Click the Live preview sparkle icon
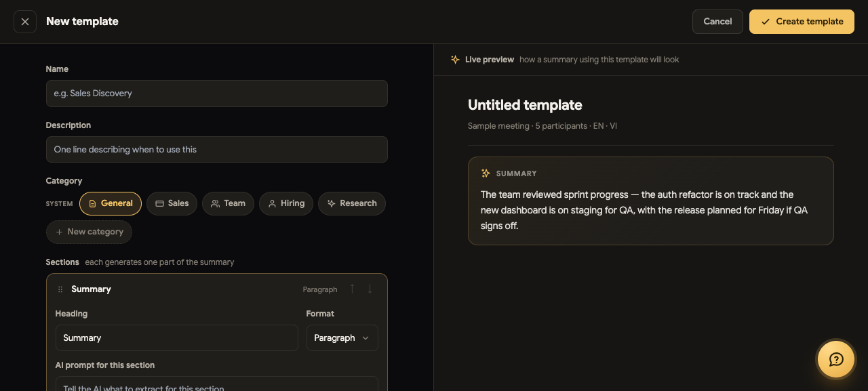868x391 pixels. coord(455,60)
